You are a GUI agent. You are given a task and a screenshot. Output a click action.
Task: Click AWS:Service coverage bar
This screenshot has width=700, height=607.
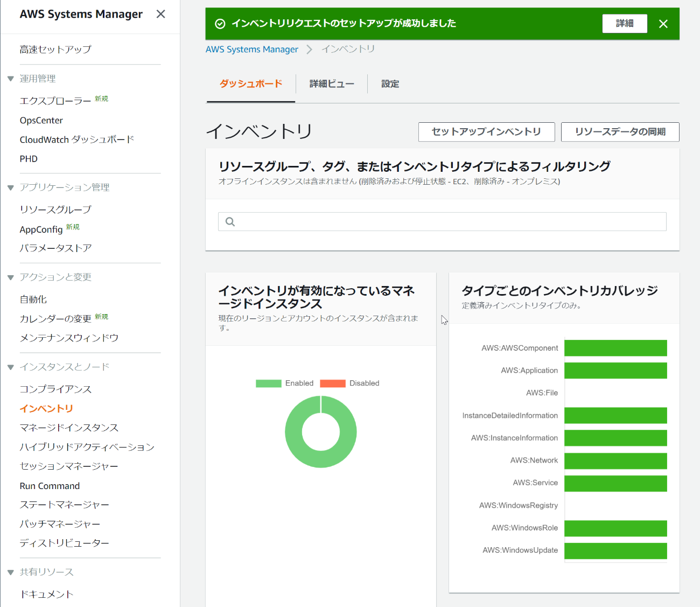point(616,483)
